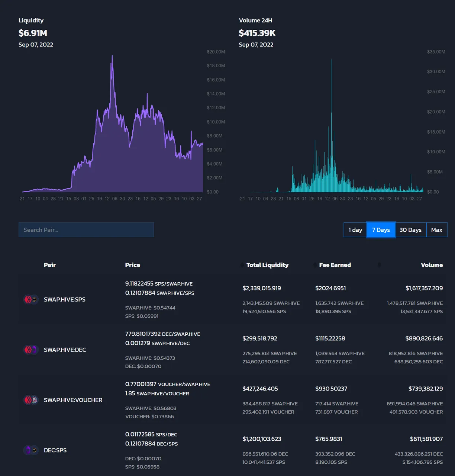Click price 0.01172585 SPS/DEC
Image resolution: width=455 pixels, height=476 pixels.
pyautogui.click(x=151, y=434)
